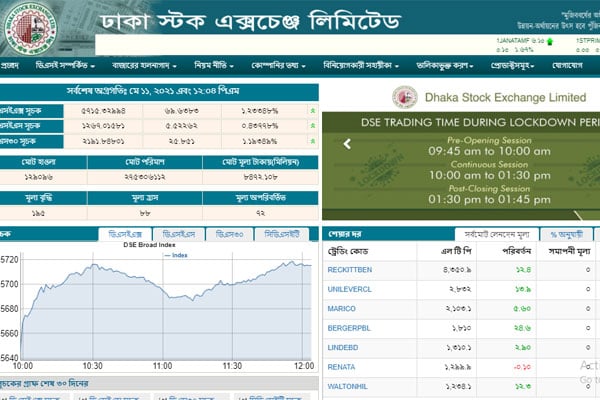
Task: Expand the কোম্পানির তথ্য menu
Action: click(x=278, y=65)
